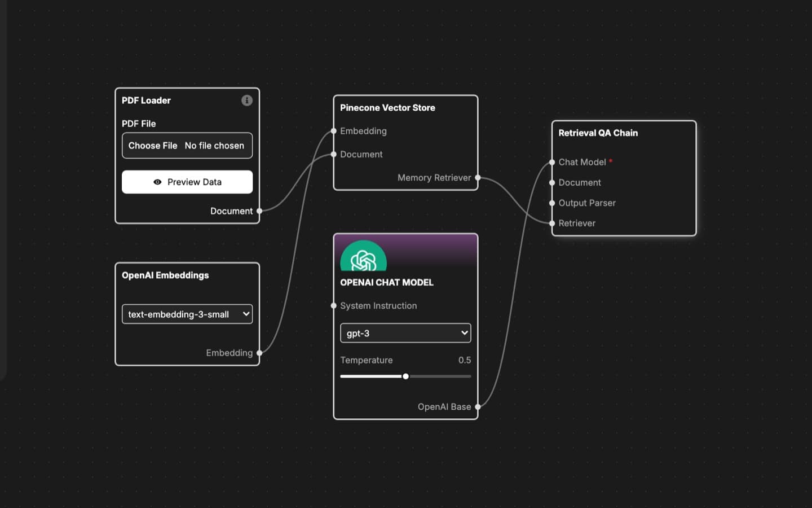This screenshot has width=812, height=508.
Task: Click the Chat Model label
Action: click(x=582, y=162)
